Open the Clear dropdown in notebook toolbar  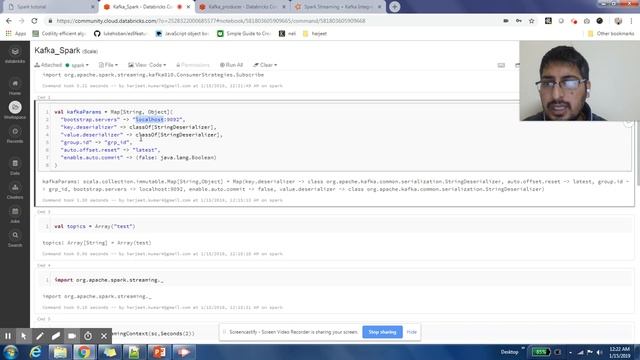[265, 65]
